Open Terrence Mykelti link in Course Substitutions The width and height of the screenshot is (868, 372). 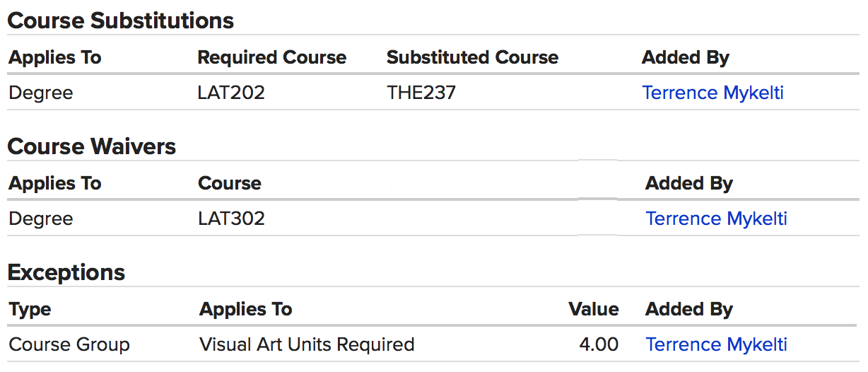point(712,93)
